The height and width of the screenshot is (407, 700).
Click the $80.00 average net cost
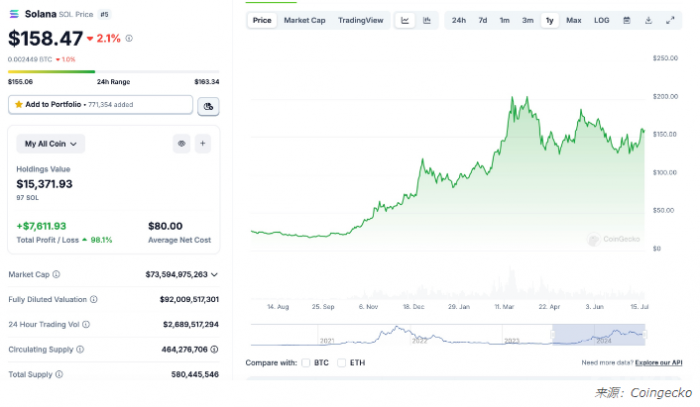165,226
